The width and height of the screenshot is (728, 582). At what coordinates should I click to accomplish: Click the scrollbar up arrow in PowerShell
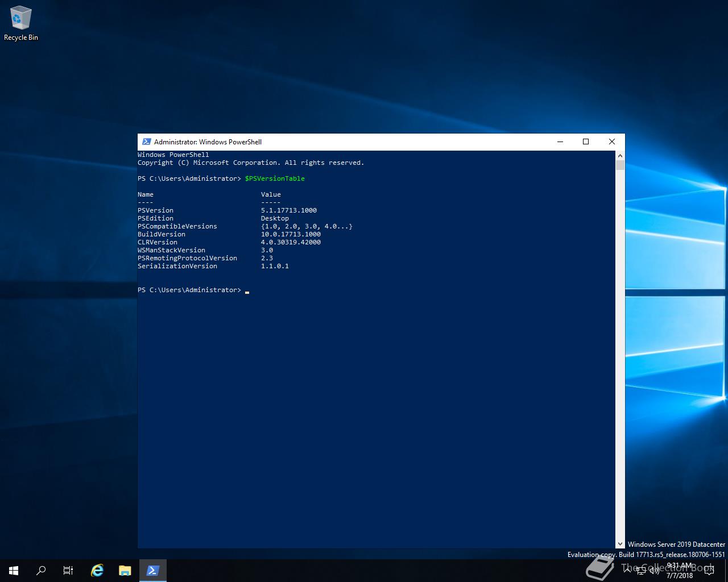coord(620,155)
